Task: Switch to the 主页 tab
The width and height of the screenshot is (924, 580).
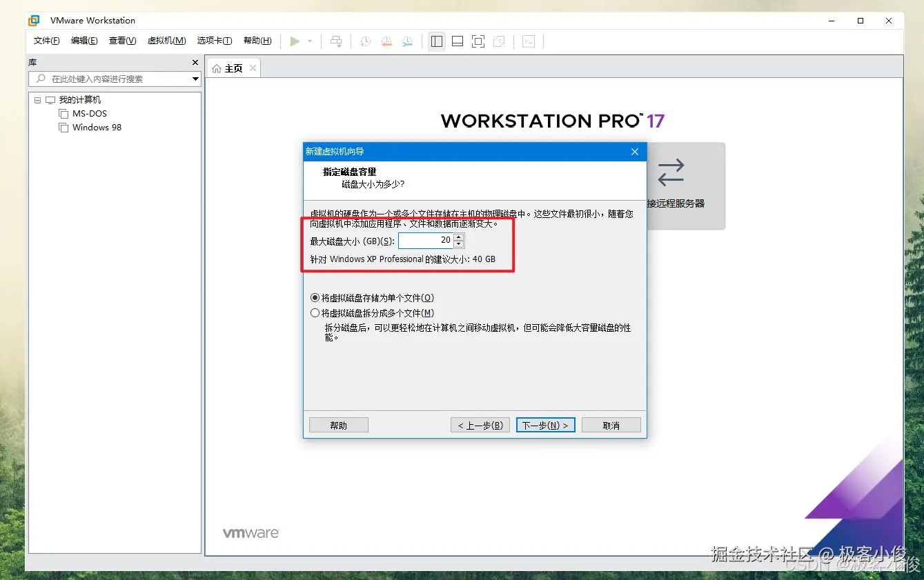Action: click(234, 68)
